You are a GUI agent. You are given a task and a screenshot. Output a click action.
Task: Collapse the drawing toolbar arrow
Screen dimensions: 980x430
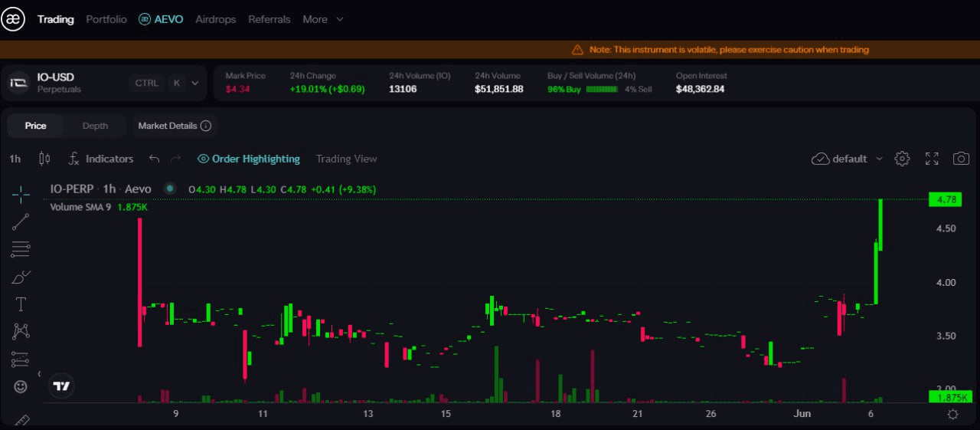coord(39,373)
